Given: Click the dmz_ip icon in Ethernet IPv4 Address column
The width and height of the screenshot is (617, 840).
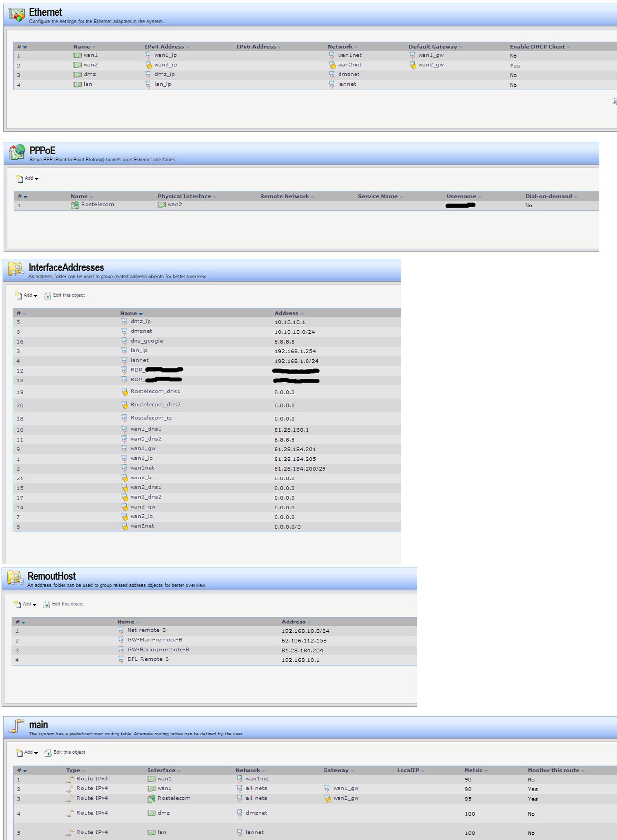Looking at the screenshot, I should 148,75.
